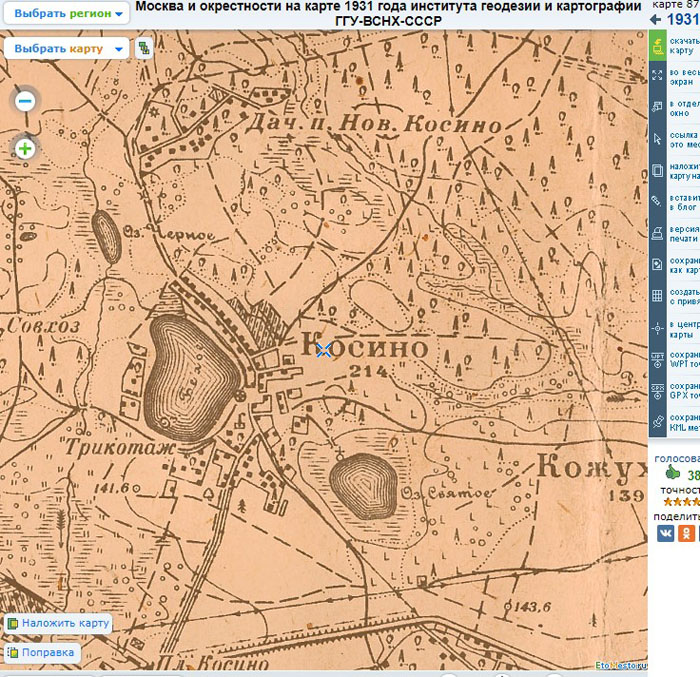Open the layers icon beside map selector
700x677 pixels.
(144, 48)
